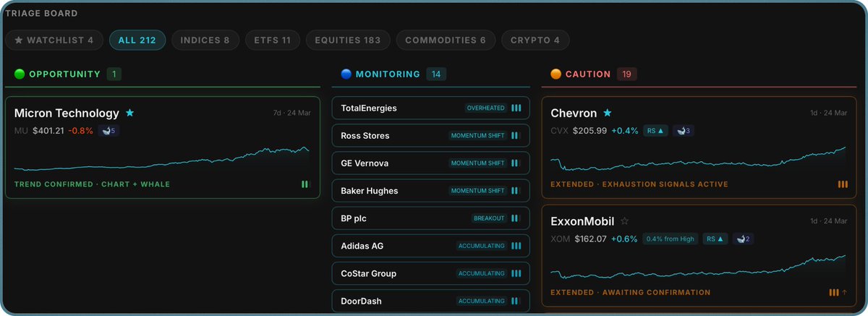Click the ExxonMobil price chart

(699, 267)
